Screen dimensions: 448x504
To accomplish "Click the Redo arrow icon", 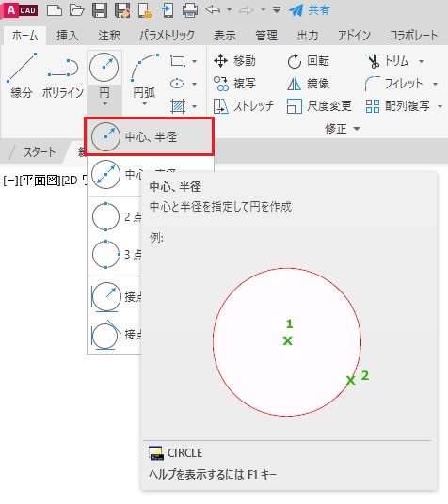I will pos(247,10).
